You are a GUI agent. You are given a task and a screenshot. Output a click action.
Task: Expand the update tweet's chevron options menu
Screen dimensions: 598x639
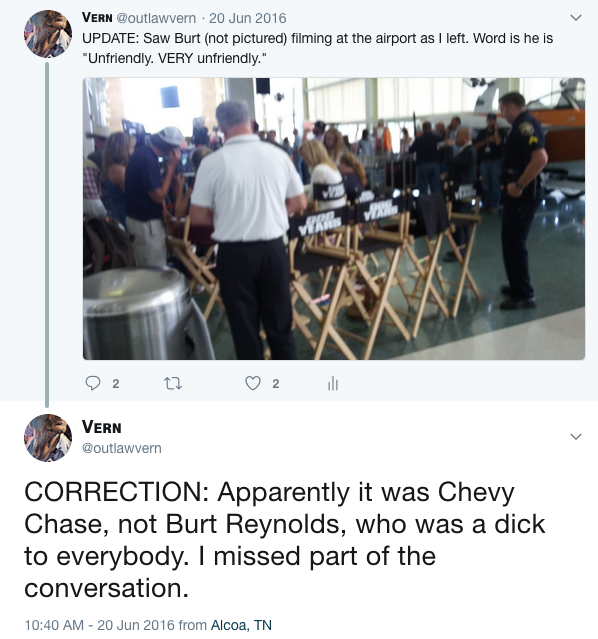576,18
